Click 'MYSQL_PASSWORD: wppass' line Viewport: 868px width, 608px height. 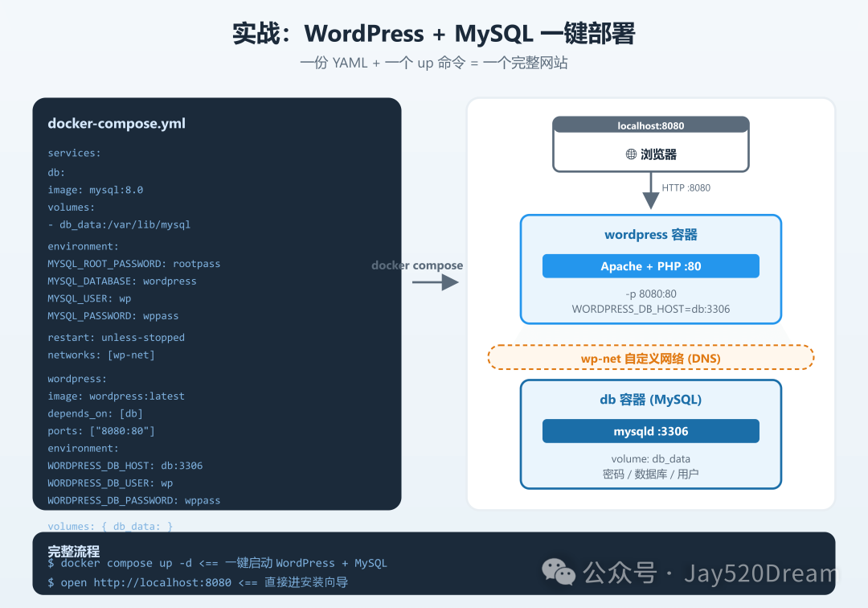pos(113,315)
